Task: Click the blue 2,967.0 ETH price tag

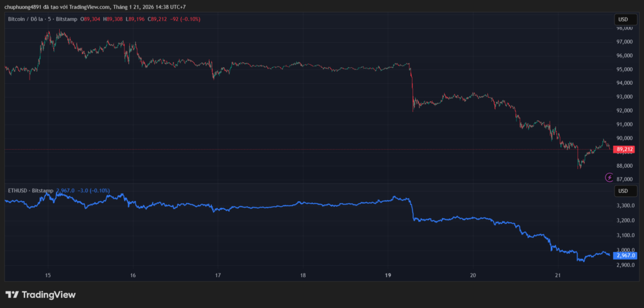Action: (626, 255)
